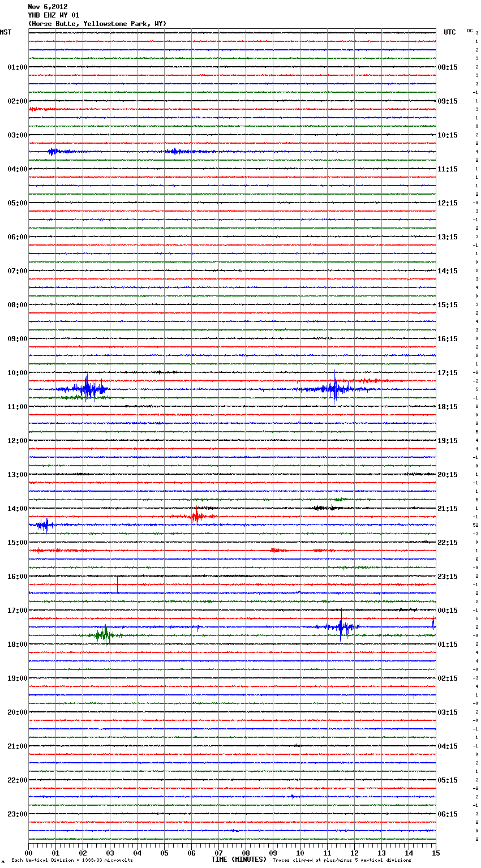Click the "UTC" time zone header

(450, 32)
